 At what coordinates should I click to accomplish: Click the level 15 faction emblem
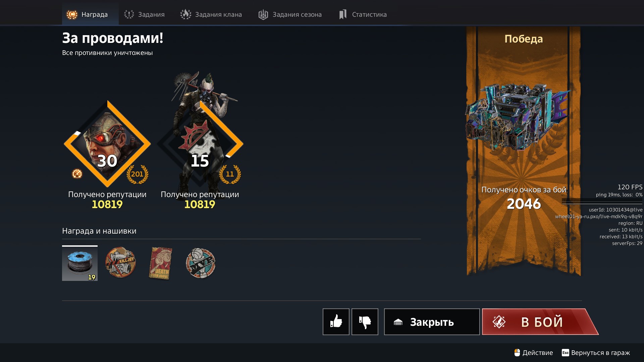pos(200,144)
